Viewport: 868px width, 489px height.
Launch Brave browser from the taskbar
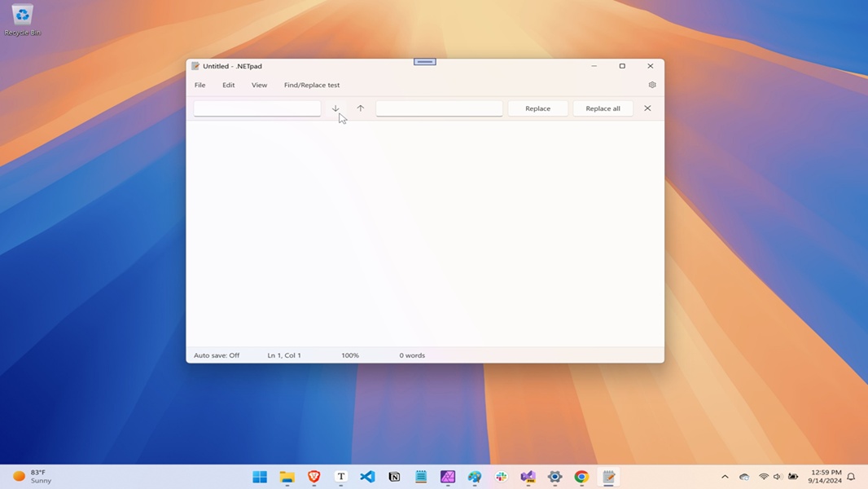pos(313,477)
